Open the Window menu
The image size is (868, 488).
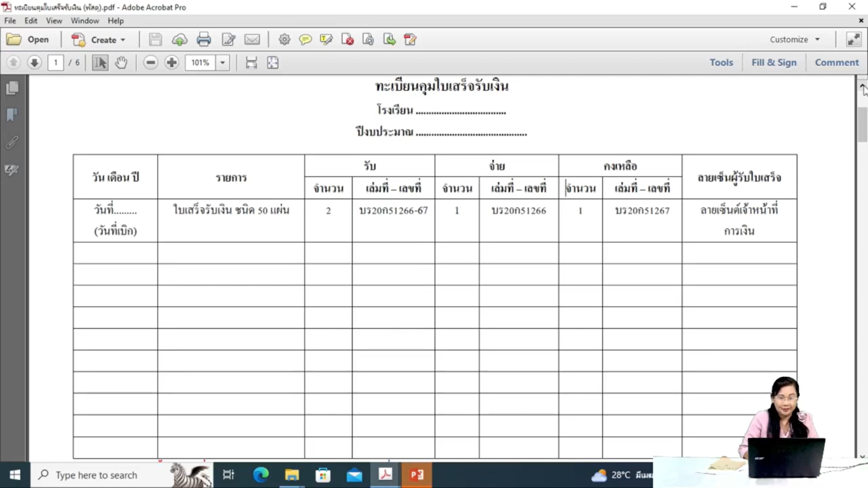[x=85, y=21]
